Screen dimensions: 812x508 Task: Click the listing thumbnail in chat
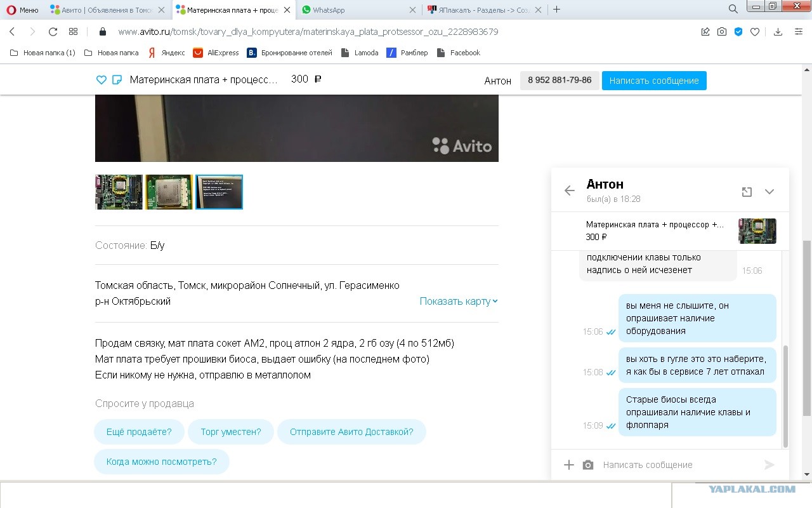[757, 231]
